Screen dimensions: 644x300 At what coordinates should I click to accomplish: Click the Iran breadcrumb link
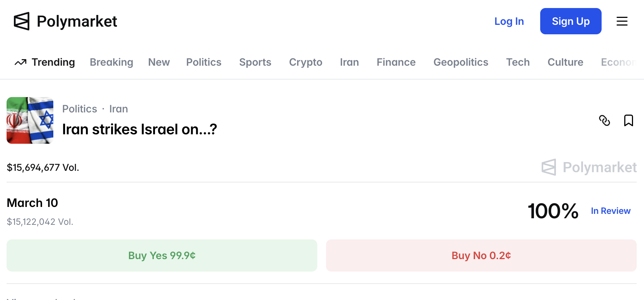pos(118,109)
